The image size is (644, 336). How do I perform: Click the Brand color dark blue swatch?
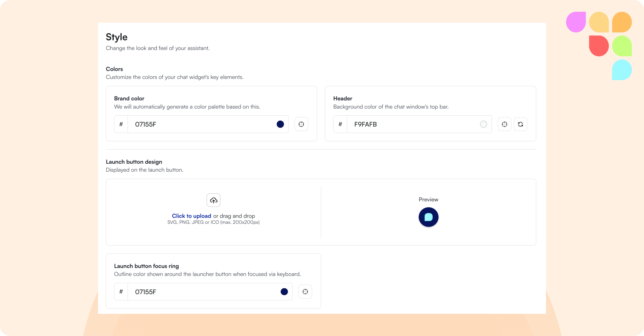280,124
